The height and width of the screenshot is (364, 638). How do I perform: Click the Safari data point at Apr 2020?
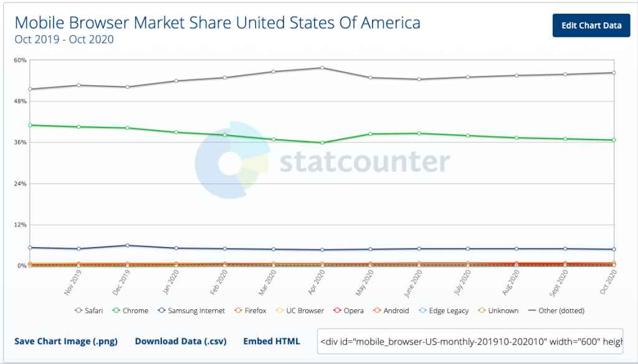click(321, 68)
